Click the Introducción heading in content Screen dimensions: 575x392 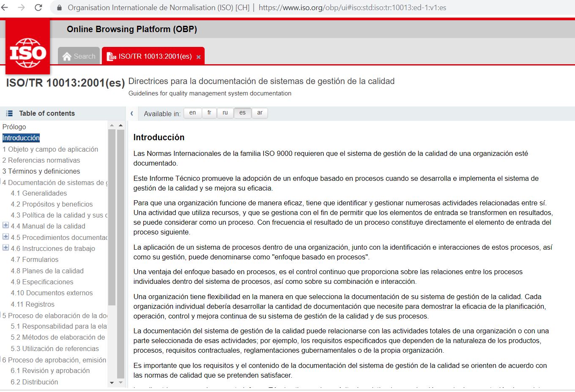pyautogui.click(x=159, y=137)
